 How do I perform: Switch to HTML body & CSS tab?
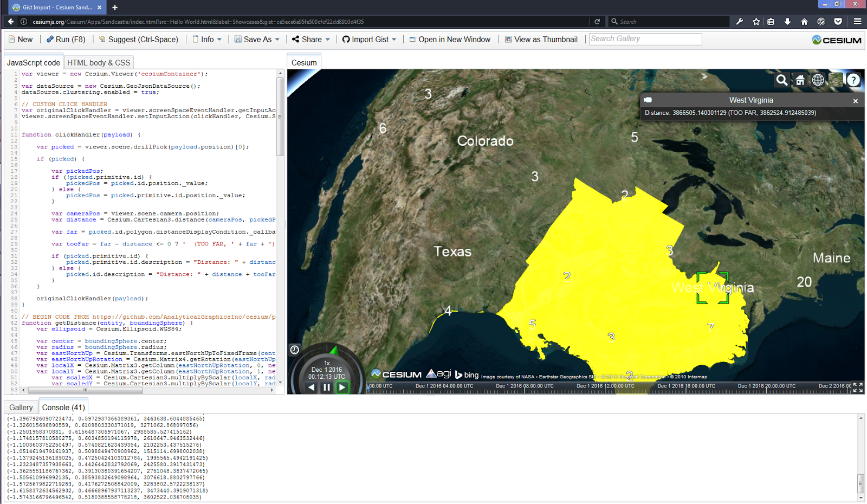click(x=99, y=63)
